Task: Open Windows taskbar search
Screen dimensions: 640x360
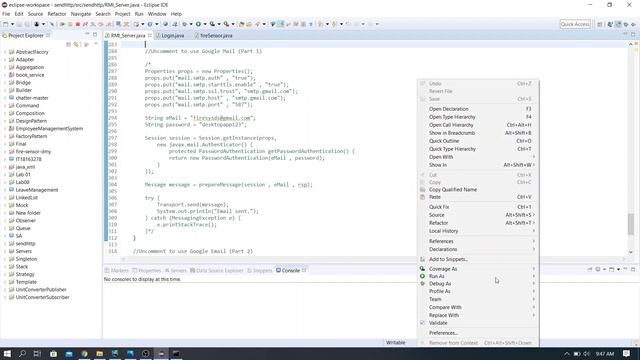Action: (x=22, y=353)
